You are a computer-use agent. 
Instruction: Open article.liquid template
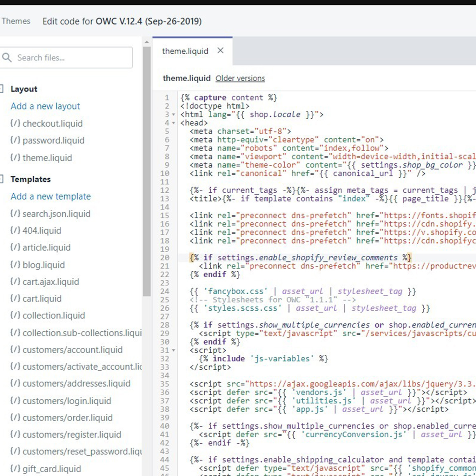pos(47,248)
